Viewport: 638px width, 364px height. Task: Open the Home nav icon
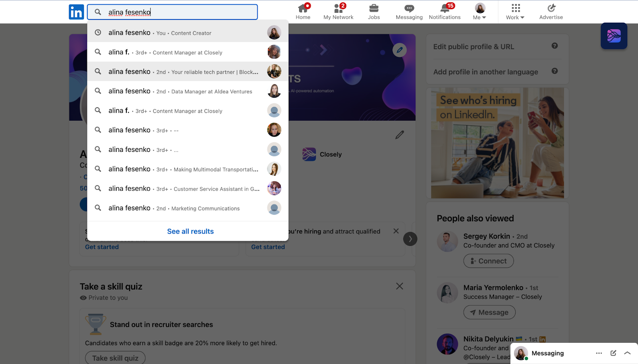click(303, 11)
